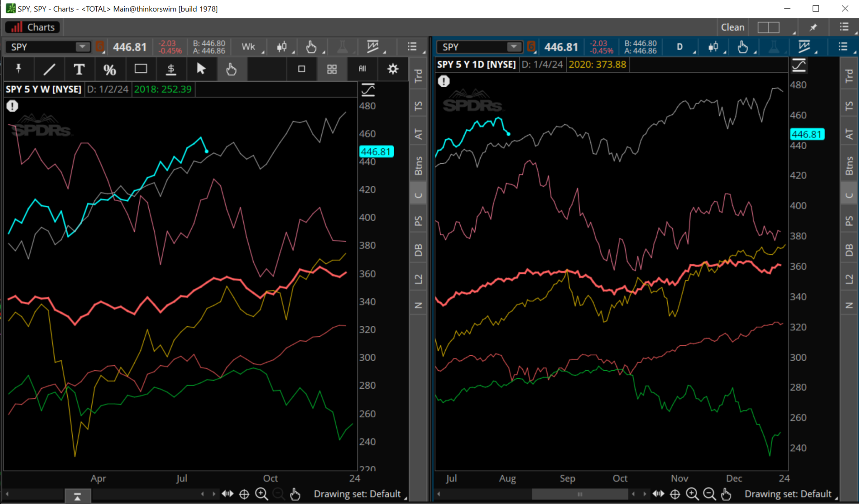Click horizontal expand arrows below weekly chart
The image size is (859, 504).
tap(227, 494)
